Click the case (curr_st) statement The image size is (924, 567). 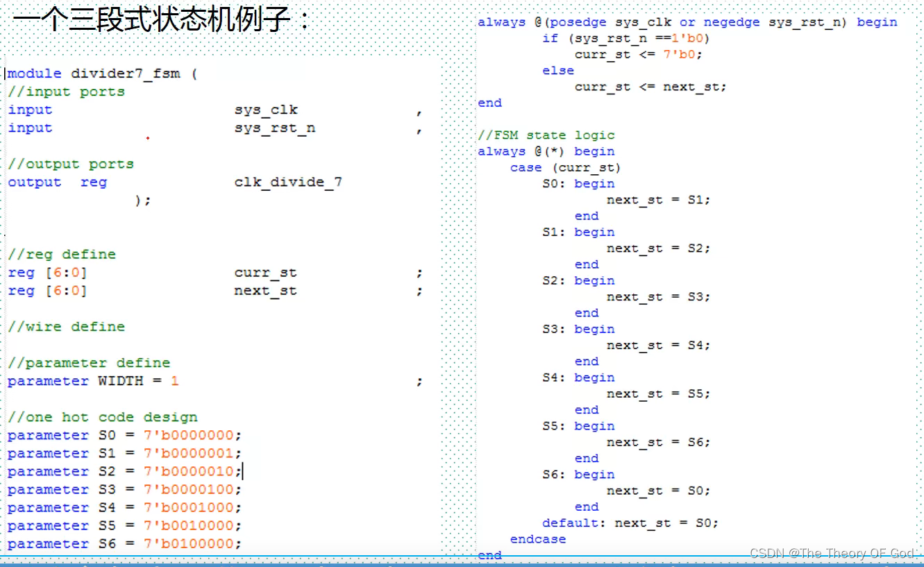[566, 167]
